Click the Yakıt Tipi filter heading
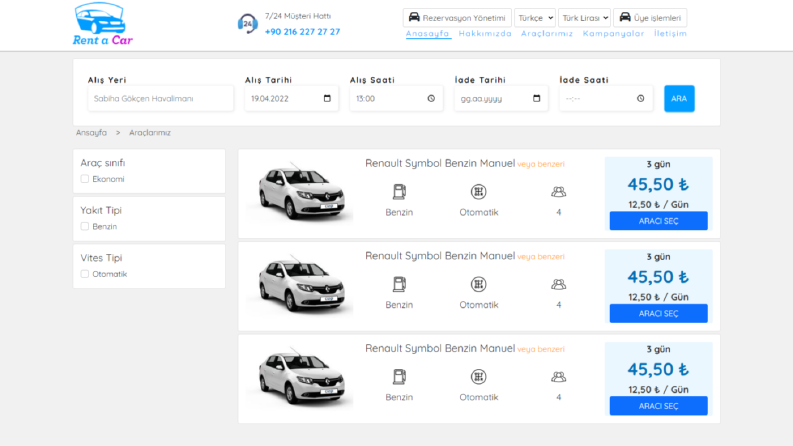The height and width of the screenshot is (446, 793). coord(101,210)
